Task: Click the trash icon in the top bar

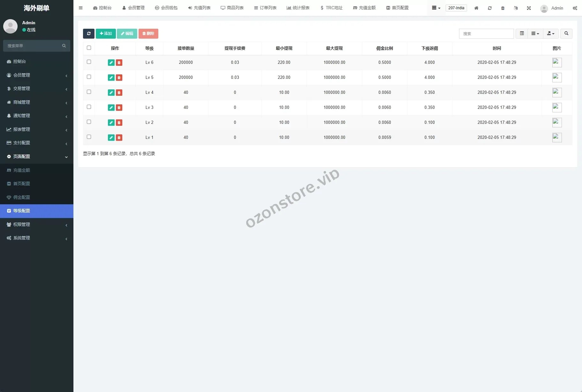Action: [x=503, y=8]
